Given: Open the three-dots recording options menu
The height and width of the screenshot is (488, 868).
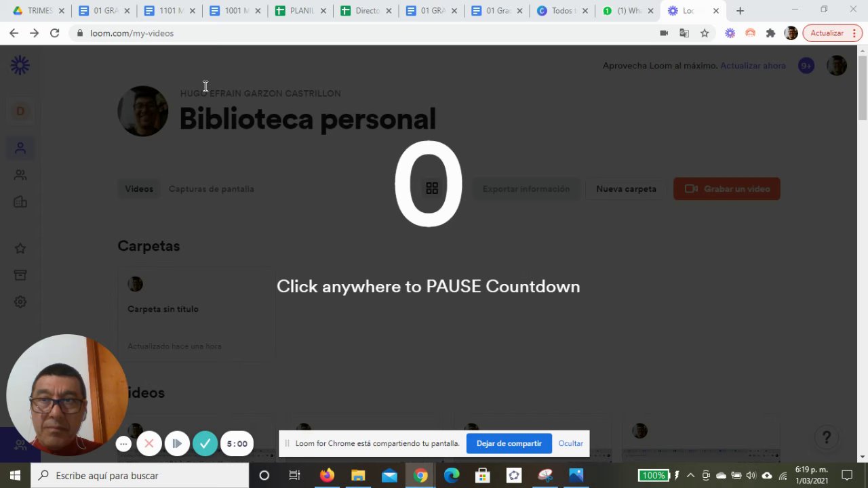Looking at the screenshot, I should tap(123, 444).
